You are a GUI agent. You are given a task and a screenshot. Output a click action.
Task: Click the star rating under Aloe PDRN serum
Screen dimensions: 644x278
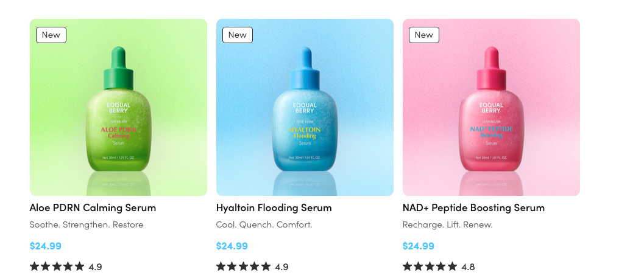click(57, 266)
